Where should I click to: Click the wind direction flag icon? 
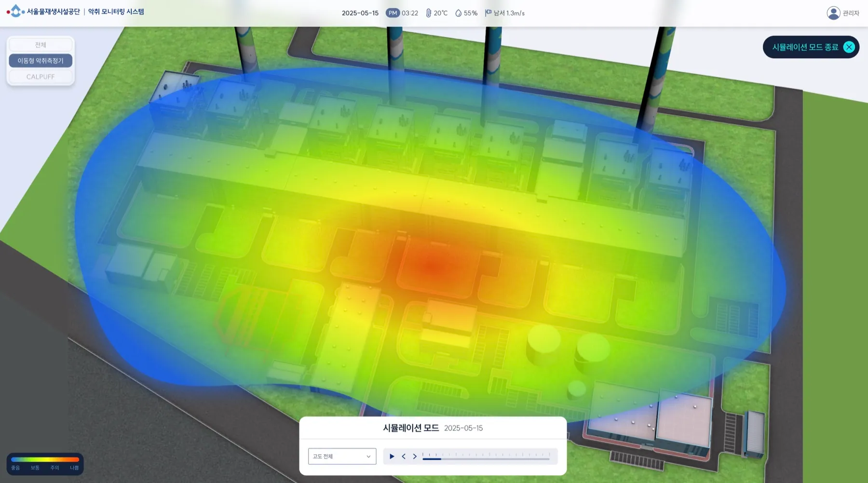click(488, 13)
